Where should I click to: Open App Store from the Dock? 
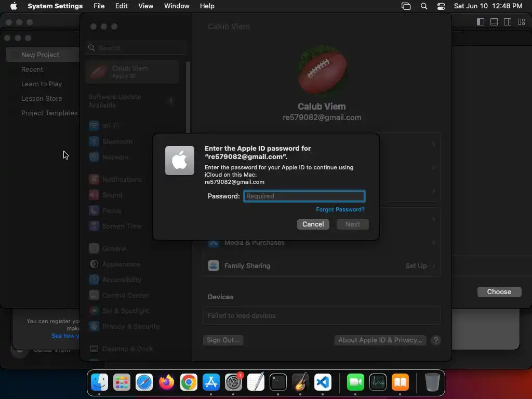[x=211, y=382]
